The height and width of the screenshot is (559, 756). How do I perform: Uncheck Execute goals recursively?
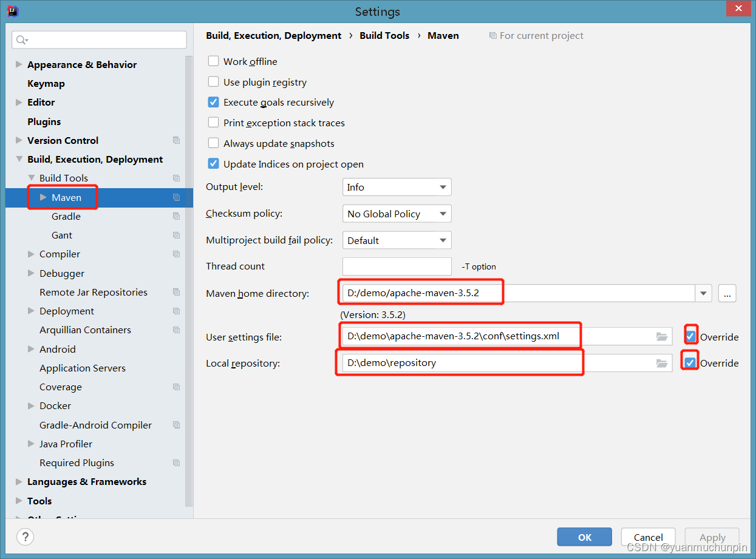(x=213, y=102)
